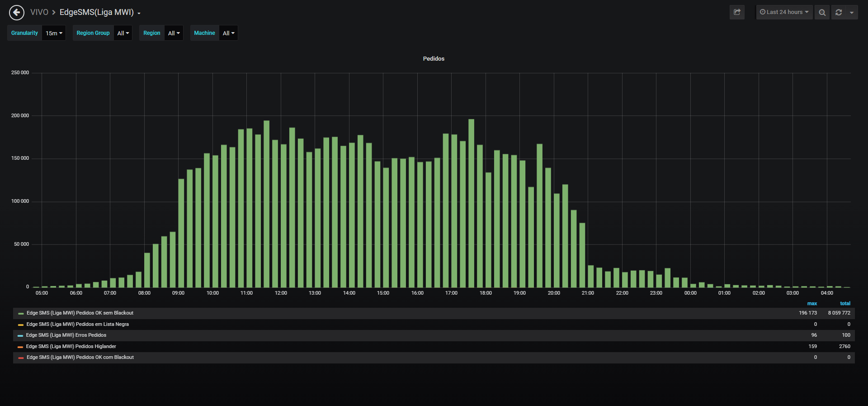Open the share dashboard icon
This screenshot has width=868, height=406.
737,12
